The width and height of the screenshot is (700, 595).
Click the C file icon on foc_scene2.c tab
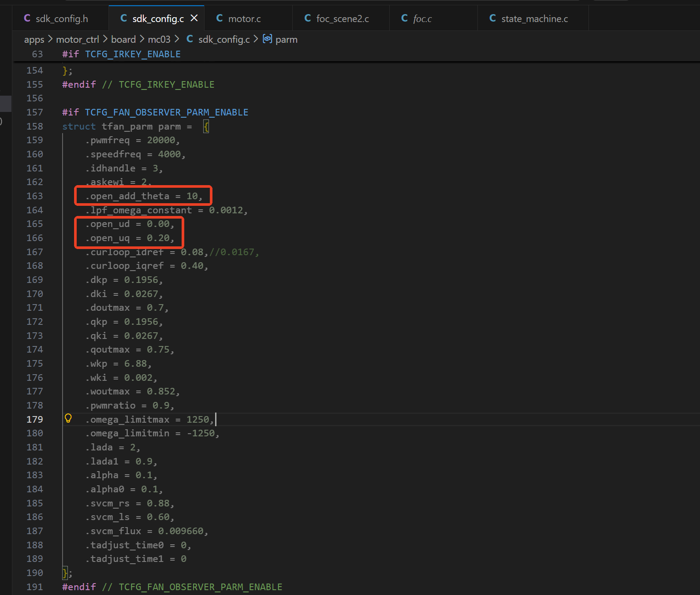(x=308, y=18)
